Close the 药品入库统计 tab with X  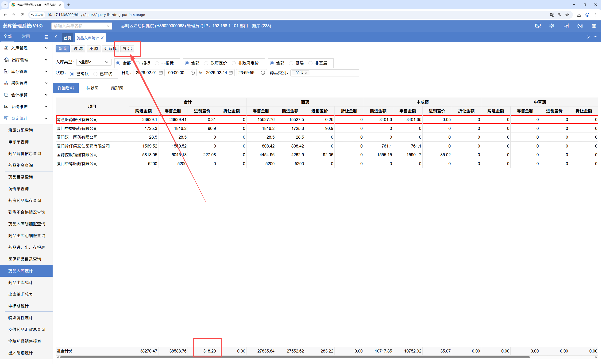tap(102, 38)
